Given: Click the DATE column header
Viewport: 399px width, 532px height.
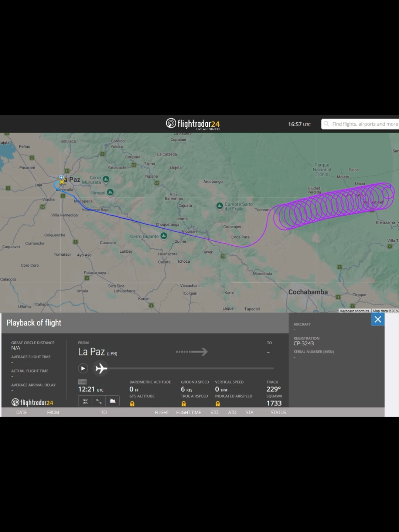Looking at the screenshot, I should coord(21,412).
